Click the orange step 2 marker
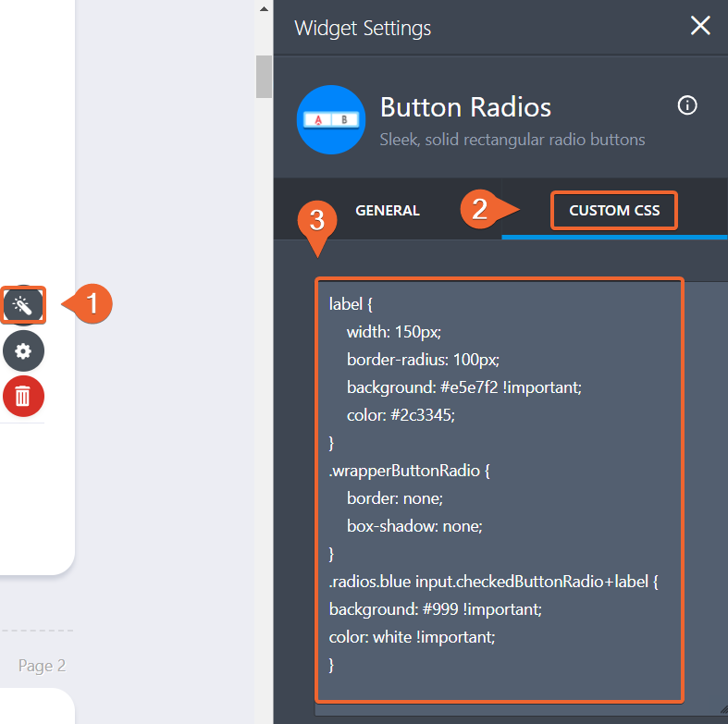Screen dimensions: 728x724 point(481,209)
